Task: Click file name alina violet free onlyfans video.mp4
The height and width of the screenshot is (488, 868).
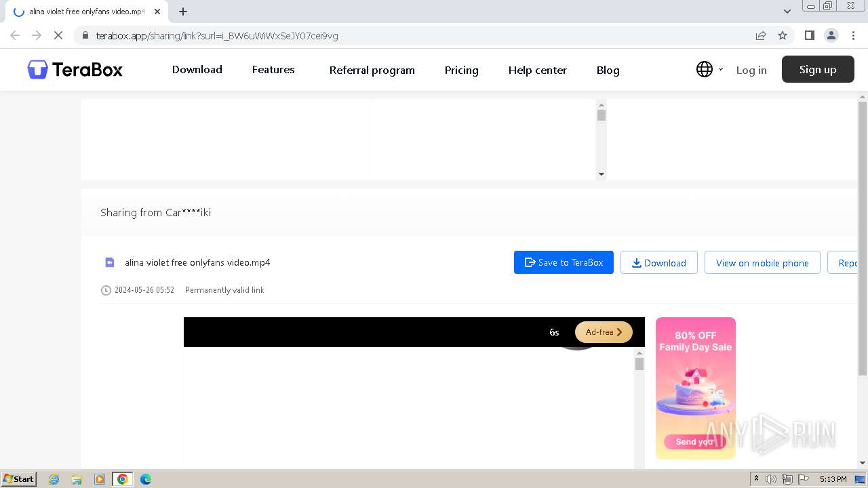Action: 197,262
